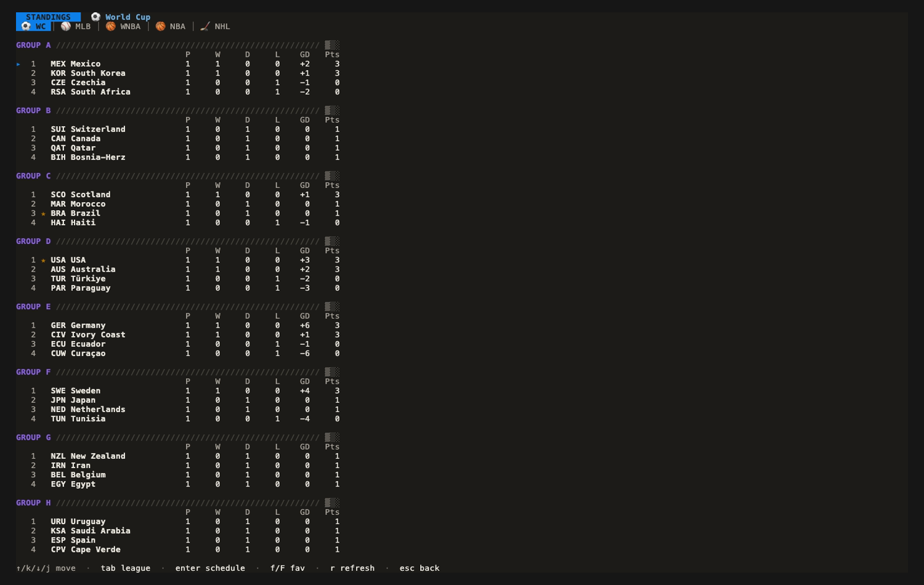Select the MAR Morocco team name

(78, 204)
